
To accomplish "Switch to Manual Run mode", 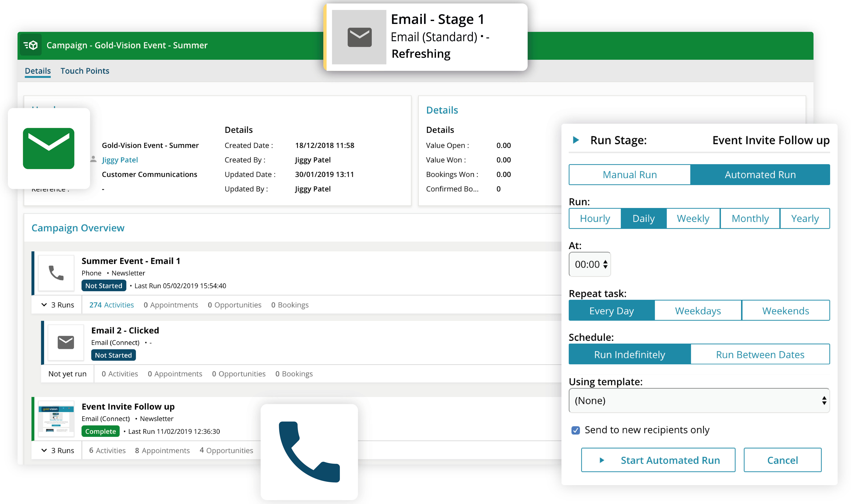I will pyautogui.click(x=630, y=175).
